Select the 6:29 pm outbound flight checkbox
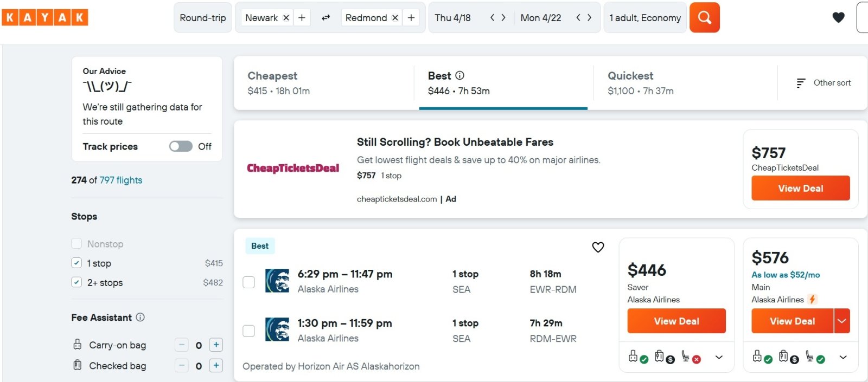The image size is (868, 382). click(x=248, y=282)
